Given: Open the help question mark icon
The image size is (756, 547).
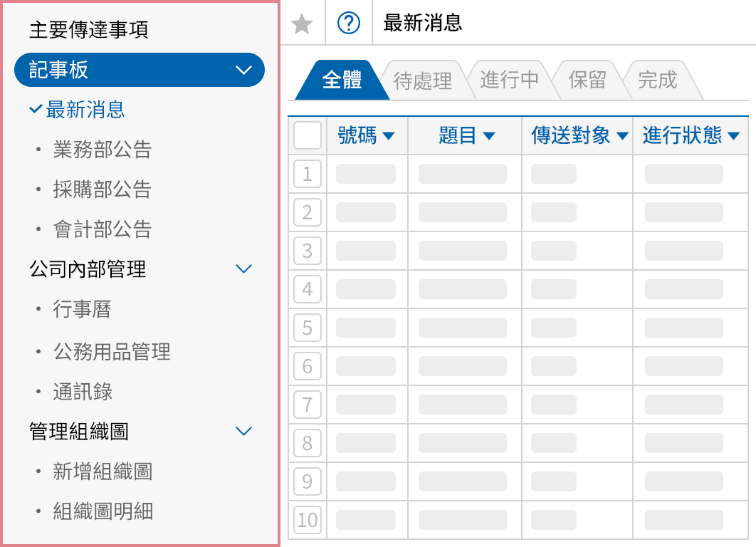Looking at the screenshot, I should coord(348,23).
